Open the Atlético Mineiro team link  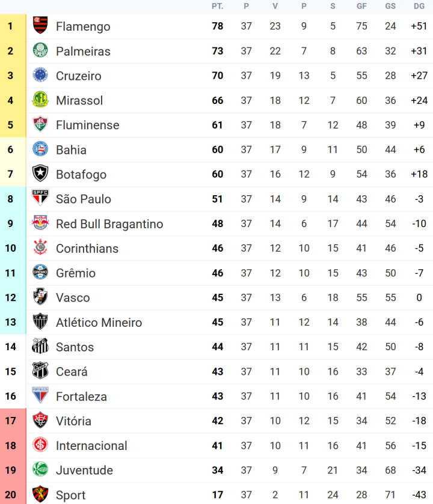[x=99, y=322]
